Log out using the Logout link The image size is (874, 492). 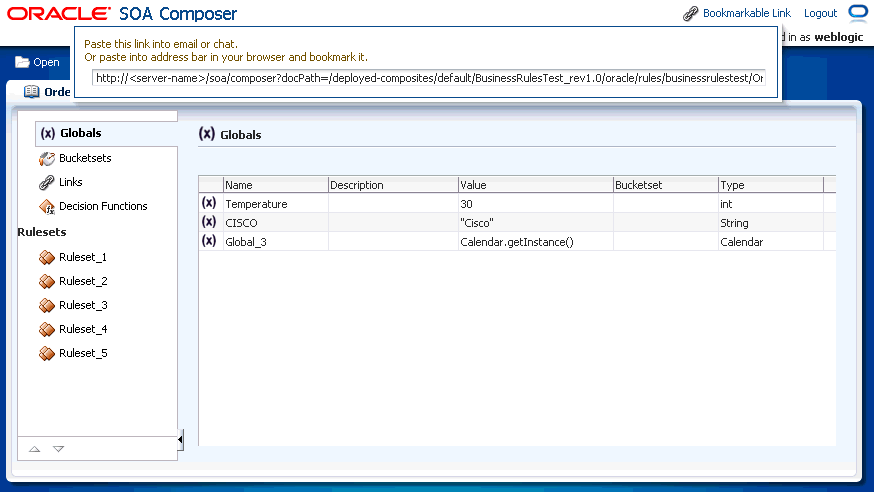coord(820,13)
